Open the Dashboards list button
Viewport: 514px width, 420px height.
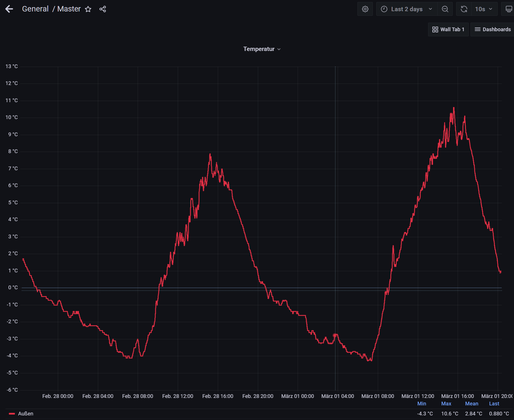(493, 29)
